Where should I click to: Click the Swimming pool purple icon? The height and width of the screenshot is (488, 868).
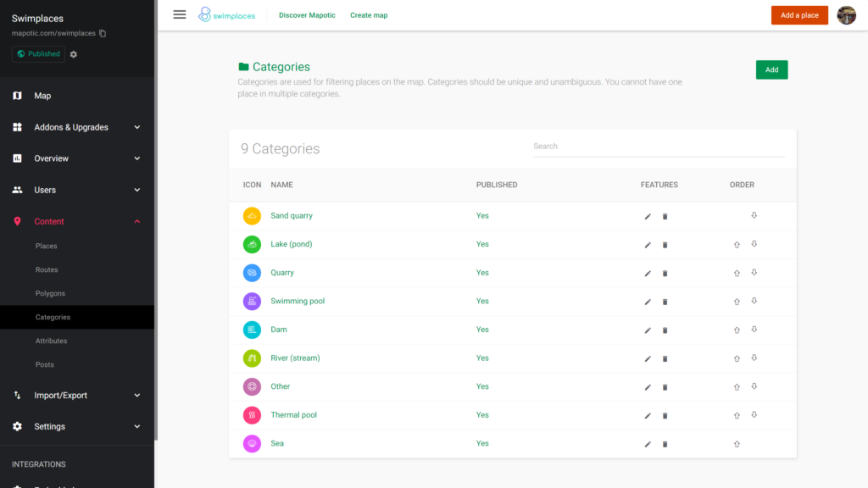[x=252, y=301]
